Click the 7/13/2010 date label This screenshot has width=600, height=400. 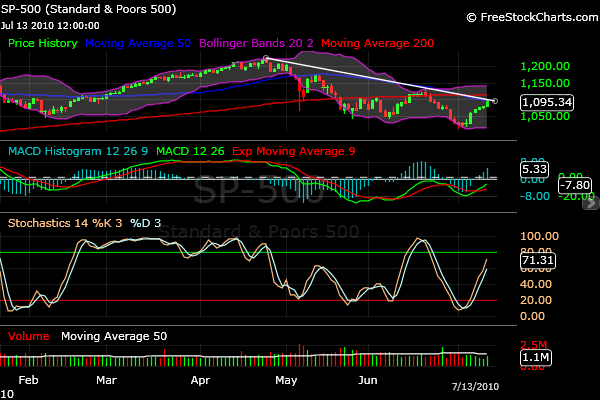pyautogui.click(x=475, y=387)
